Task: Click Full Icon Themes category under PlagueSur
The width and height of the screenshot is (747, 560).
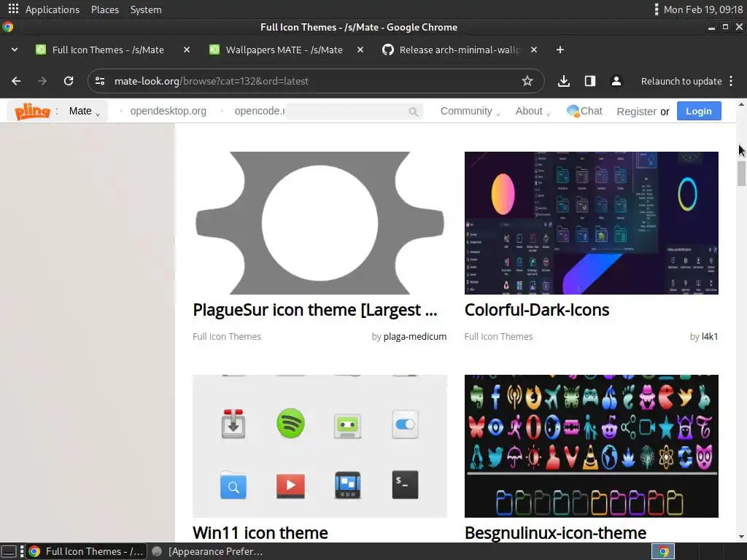Action: [x=227, y=337]
